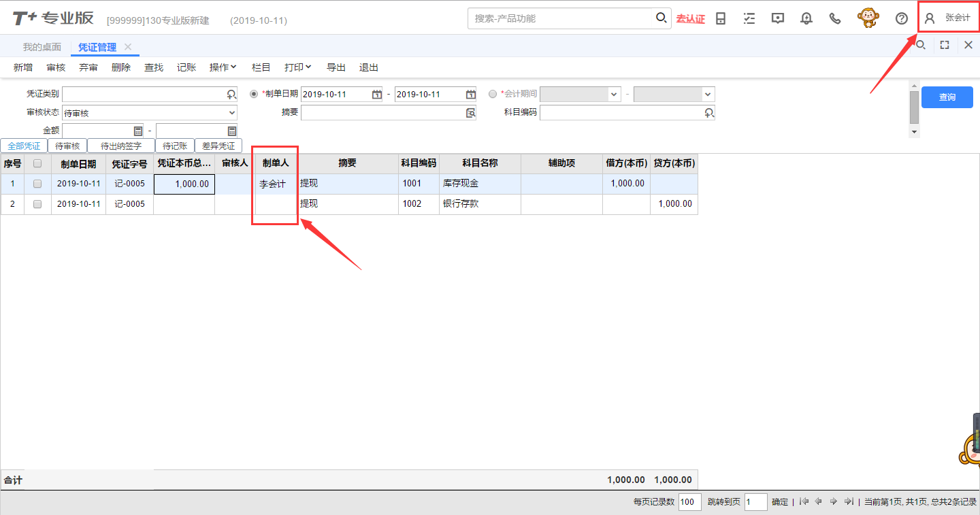This screenshot has height=515, width=980.
Task: Open the 打印 dropdown menu
Action: 297,67
